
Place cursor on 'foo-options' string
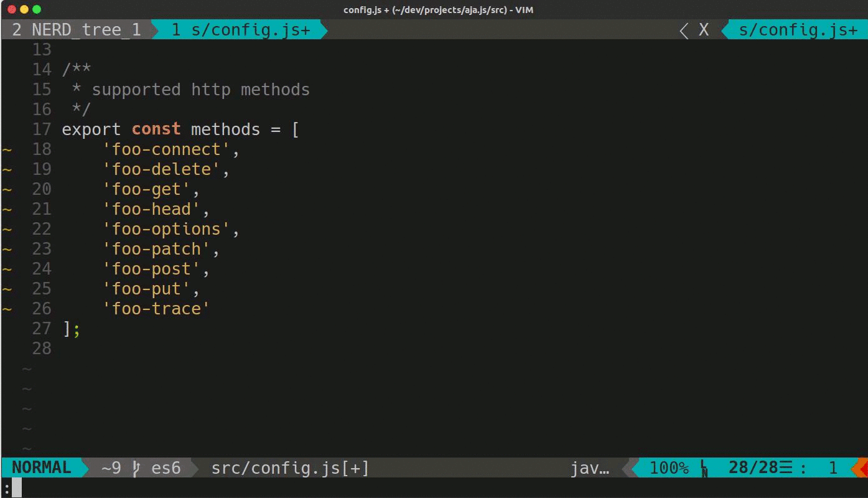pos(166,230)
